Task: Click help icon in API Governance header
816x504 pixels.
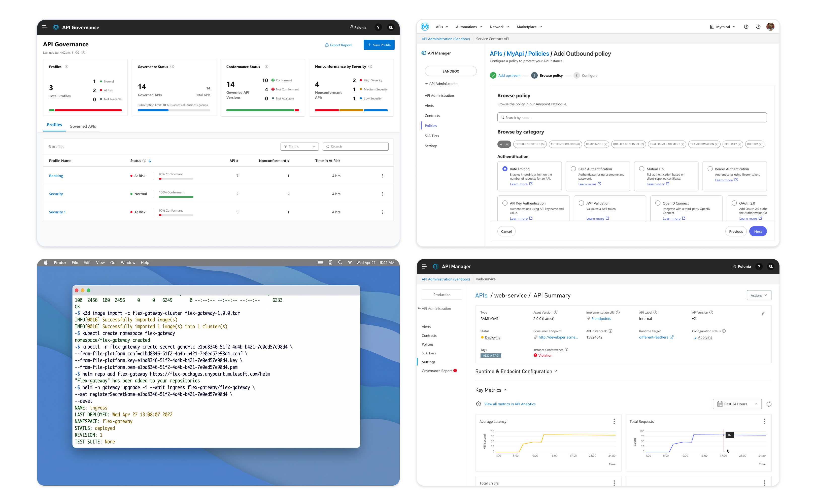Action: pos(378,27)
